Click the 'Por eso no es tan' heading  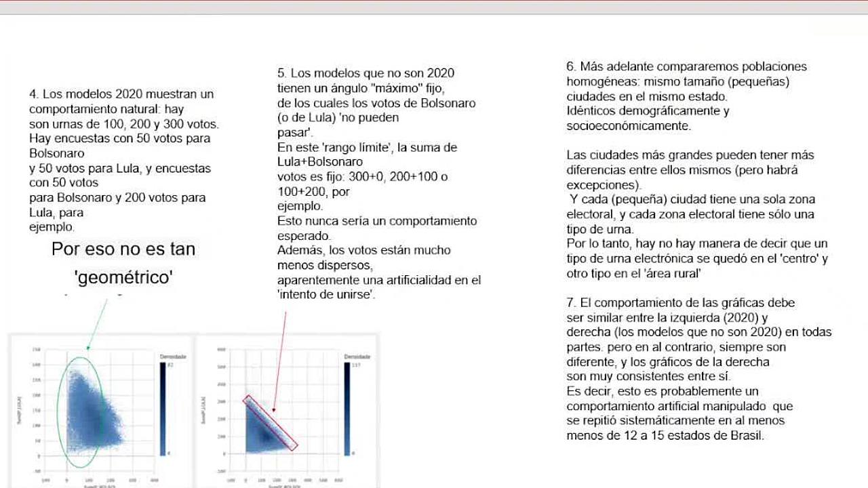(123, 249)
